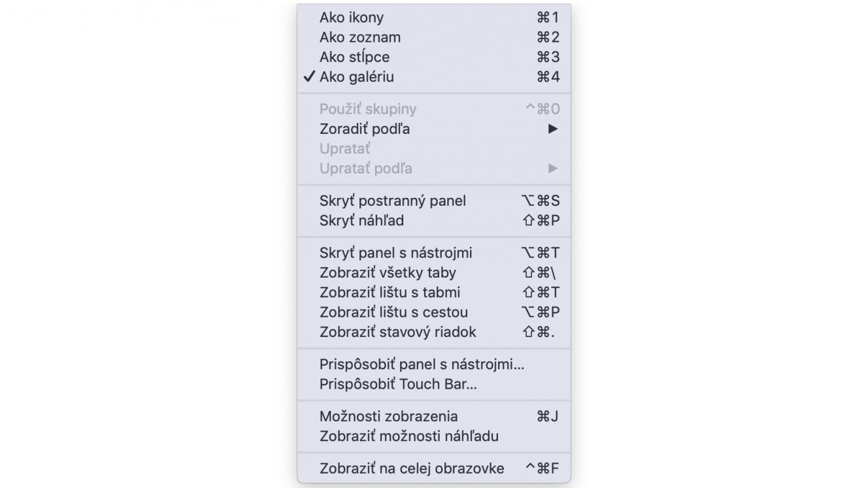The height and width of the screenshot is (488, 868).
Task: Show the status bar with Zobraziť stavový riadok
Action: pos(434,331)
